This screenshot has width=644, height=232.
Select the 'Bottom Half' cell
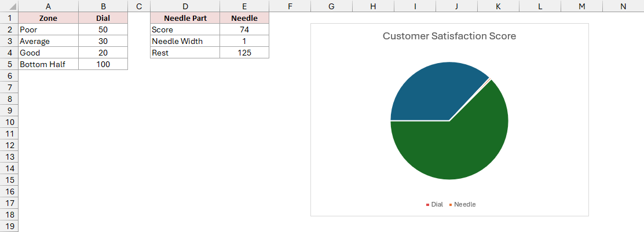tap(49, 64)
